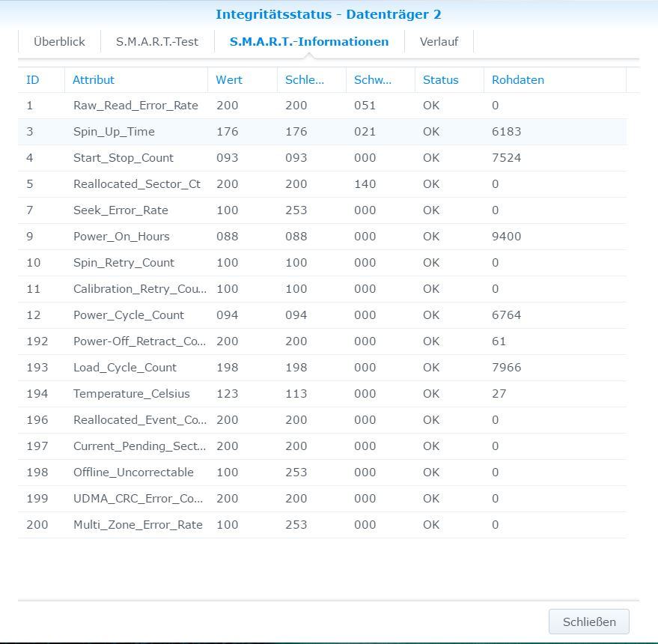Select the Offline_Uncorrectable attribute
Image resolution: width=658 pixels, height=644 pixels.
(x=133, y=473)
